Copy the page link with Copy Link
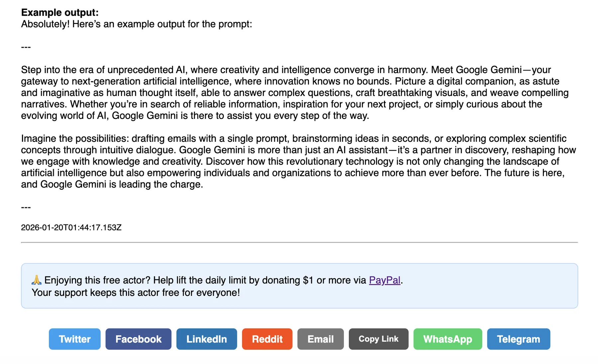The height and width of the screenshot is (364, 598). (378, 339)
